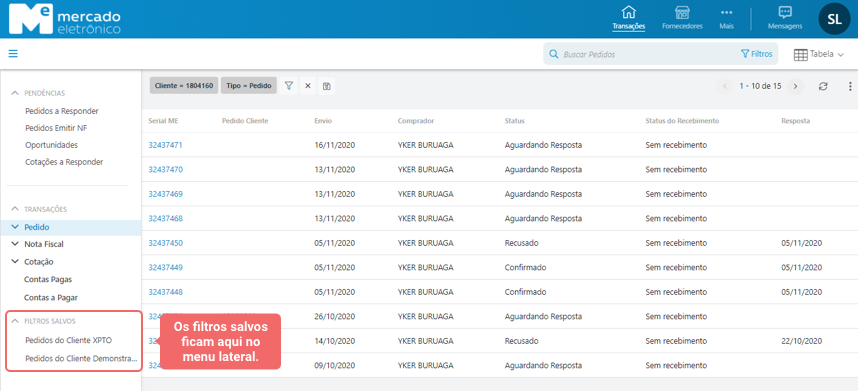Open Oportunidades in the sidebar

coord(51,145)
